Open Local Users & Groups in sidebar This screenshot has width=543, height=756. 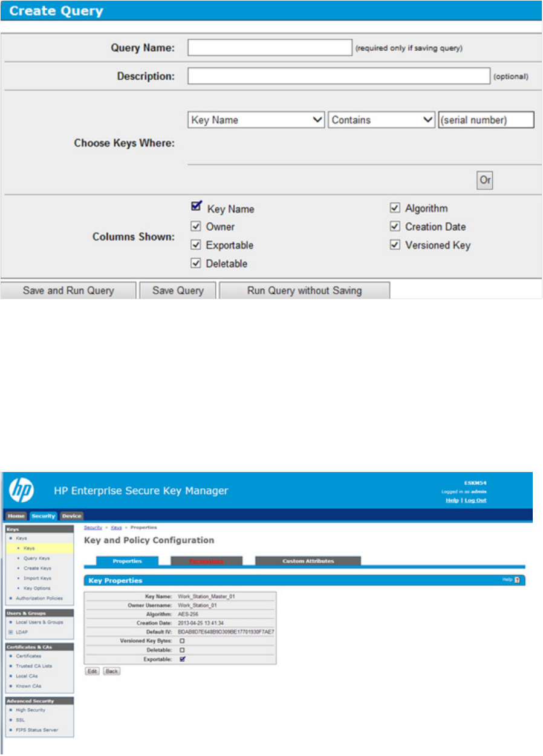pyautogui.click(x=39, y=622)
